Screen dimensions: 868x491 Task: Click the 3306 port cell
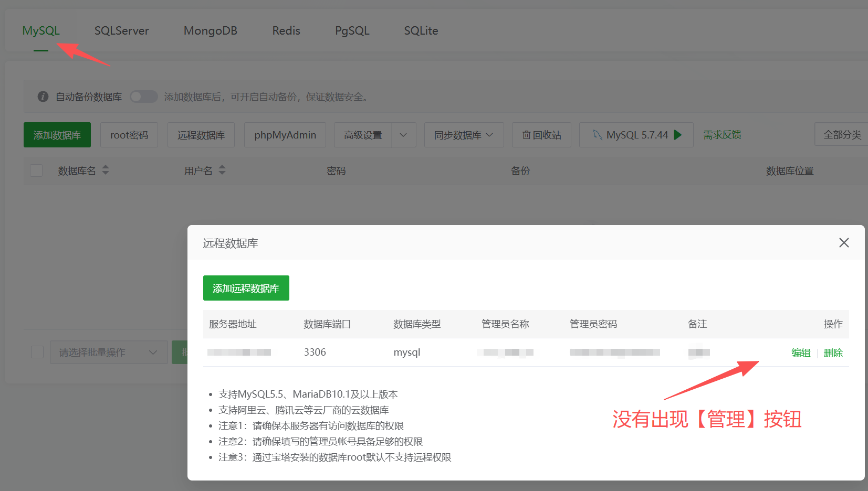coord(315,352)
